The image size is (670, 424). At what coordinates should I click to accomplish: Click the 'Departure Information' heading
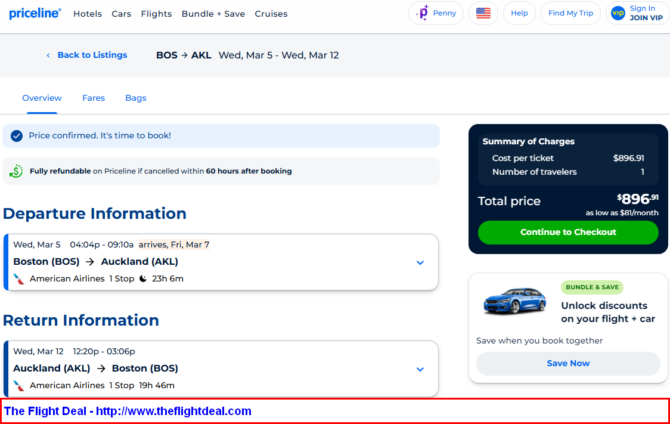(95, 213)
